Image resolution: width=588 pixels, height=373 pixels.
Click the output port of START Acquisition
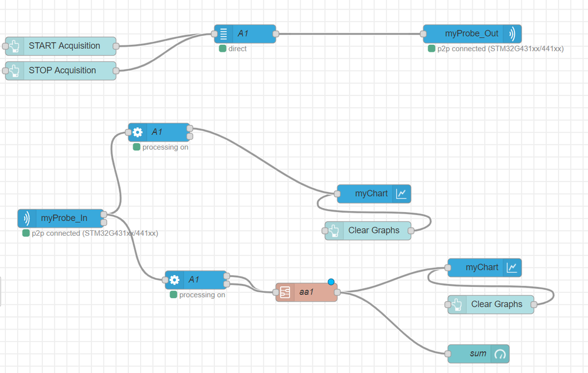click(x=116, y=46)
